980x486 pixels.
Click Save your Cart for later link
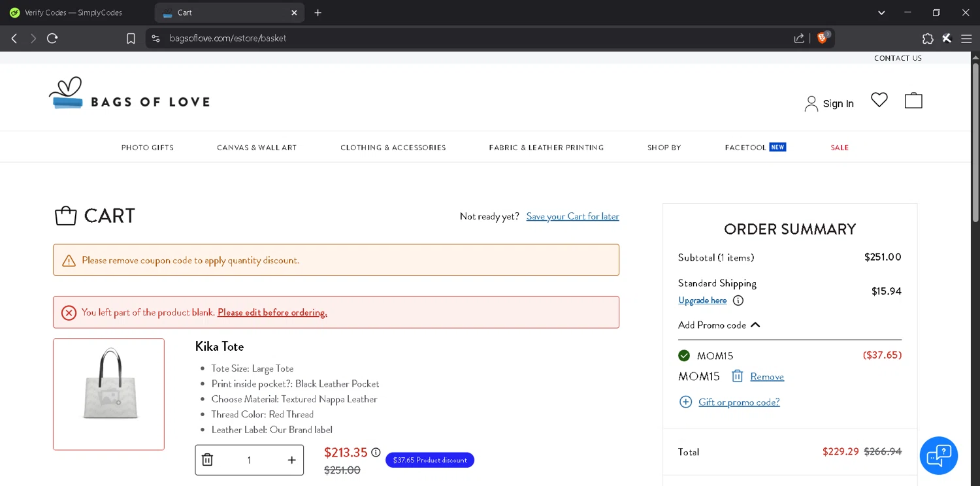tap(573, 216)
